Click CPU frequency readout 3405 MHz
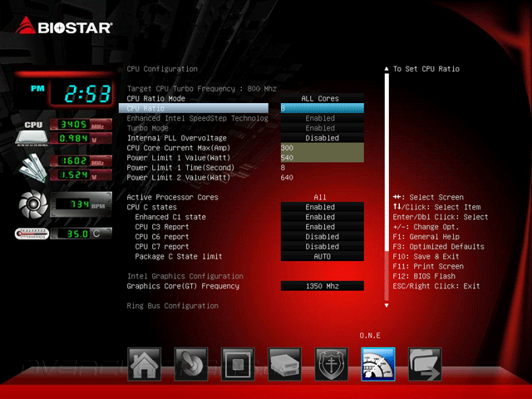 (81, 125)
